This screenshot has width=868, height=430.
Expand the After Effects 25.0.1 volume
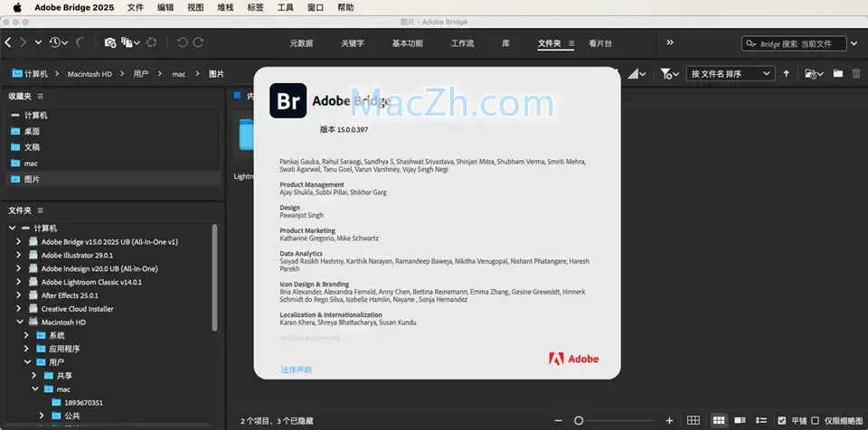[x=18, y=295]
